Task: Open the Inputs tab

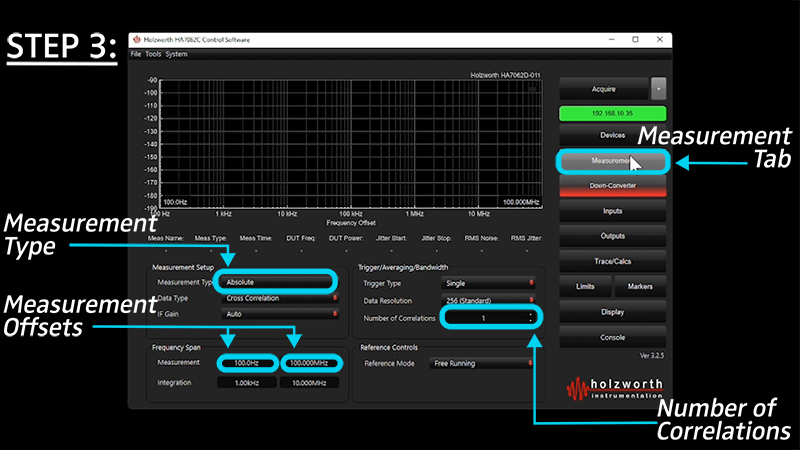Action: 612,211
